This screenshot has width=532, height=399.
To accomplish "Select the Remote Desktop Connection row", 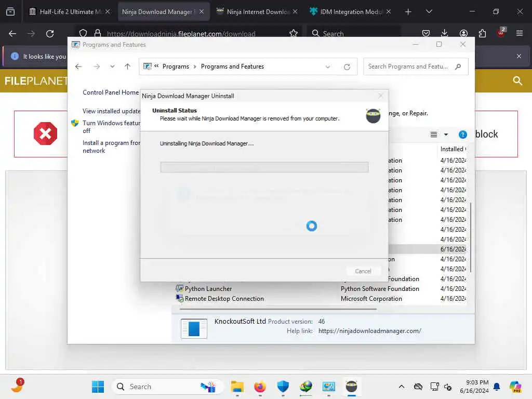I will (x=321, y=299).
